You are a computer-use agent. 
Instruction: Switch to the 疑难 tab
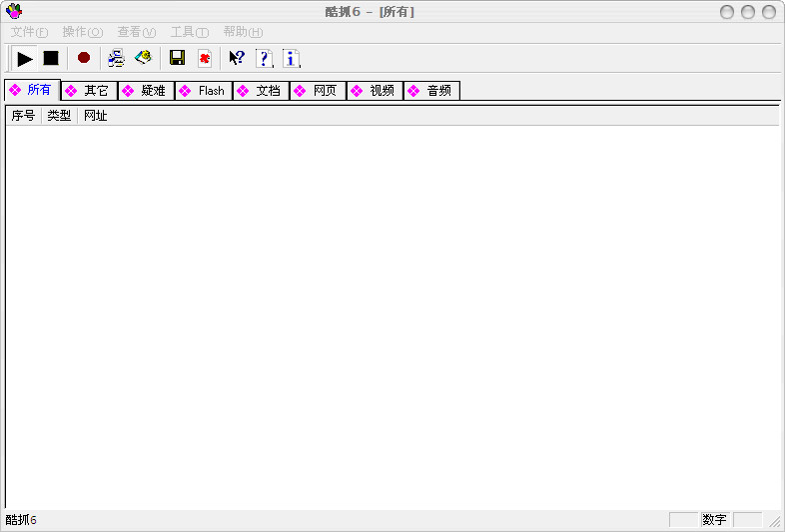[146, 91]
